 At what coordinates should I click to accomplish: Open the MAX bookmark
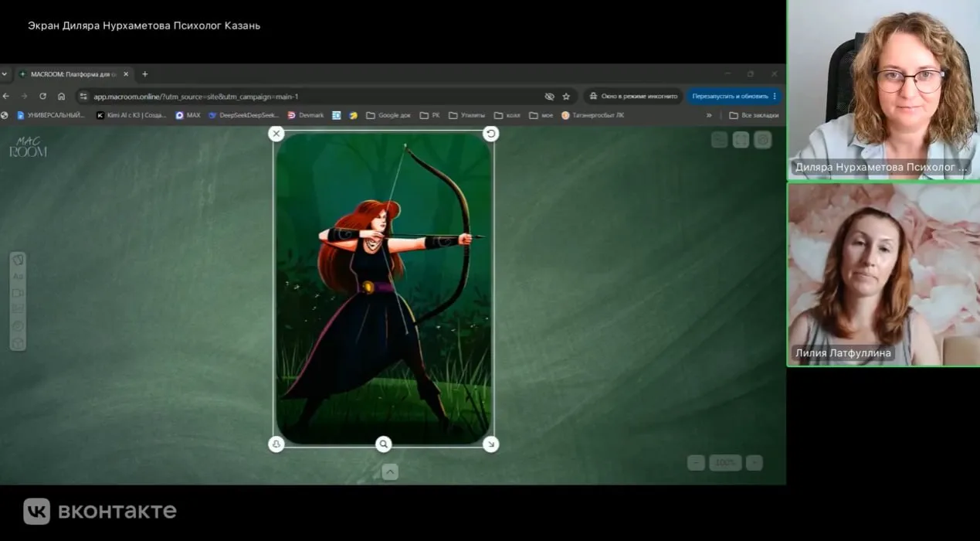(188, 115)
